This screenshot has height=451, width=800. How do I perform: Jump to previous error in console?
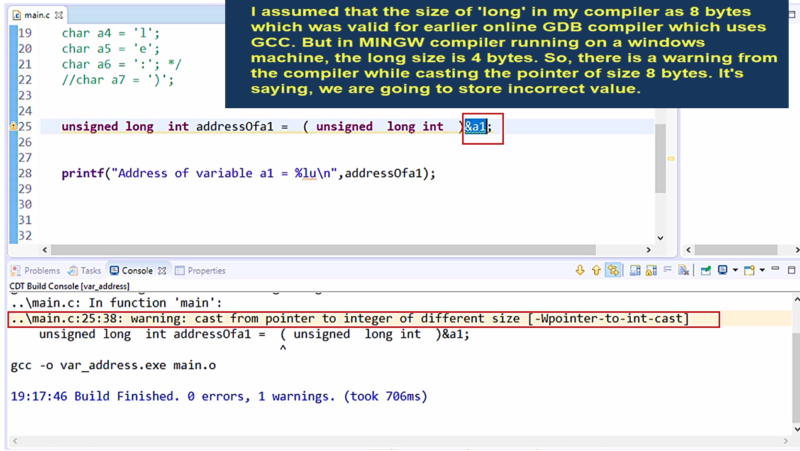pos(596,270)
